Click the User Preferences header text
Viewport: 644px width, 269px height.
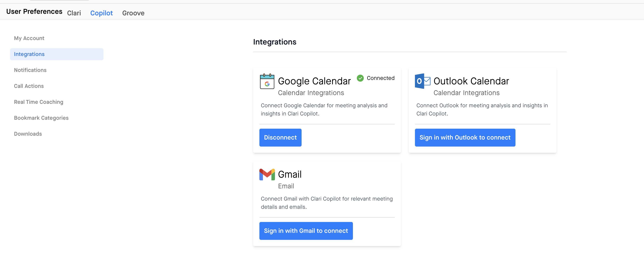tap(34, 11)
